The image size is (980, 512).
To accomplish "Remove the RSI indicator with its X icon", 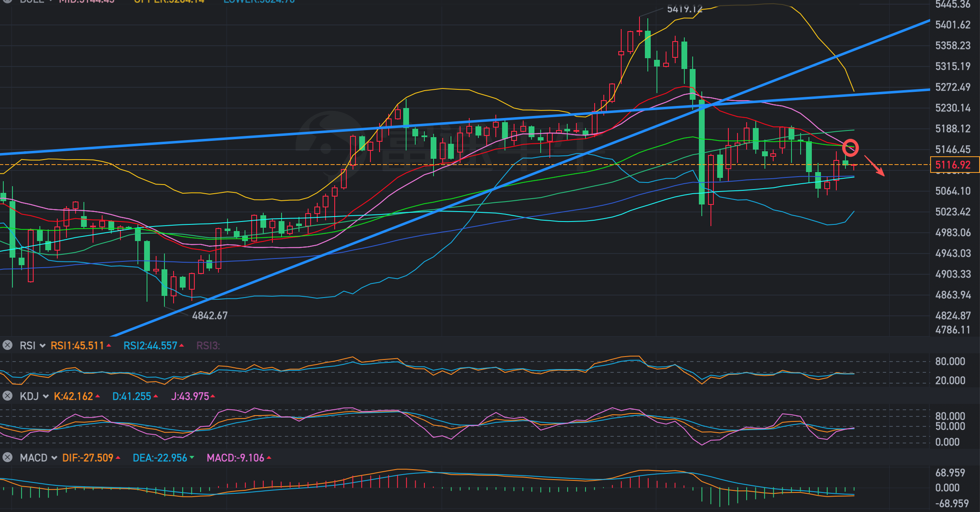I will (7, 345).
